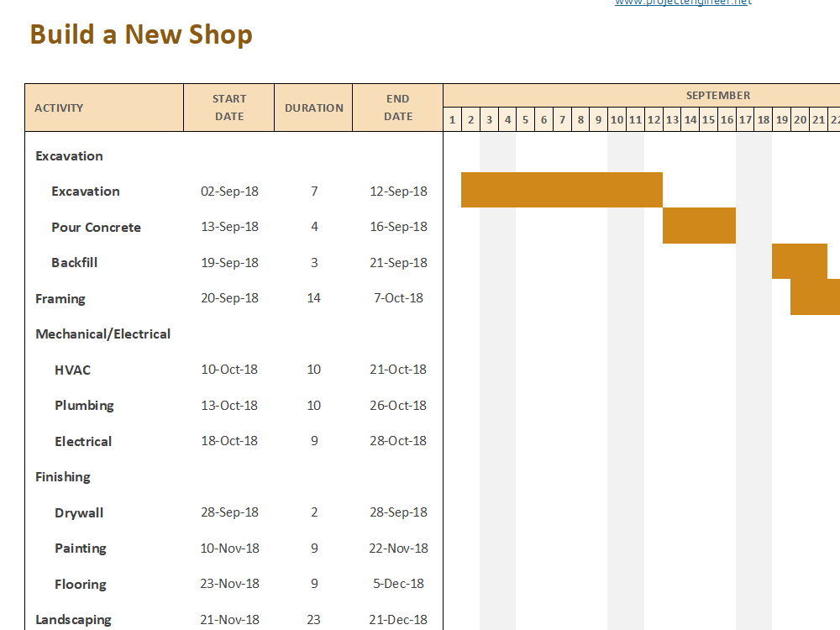The width and height of the screenshot is (840, 630).
Task: Select end date 26-Oct-18
Action: tap(398, 406)
